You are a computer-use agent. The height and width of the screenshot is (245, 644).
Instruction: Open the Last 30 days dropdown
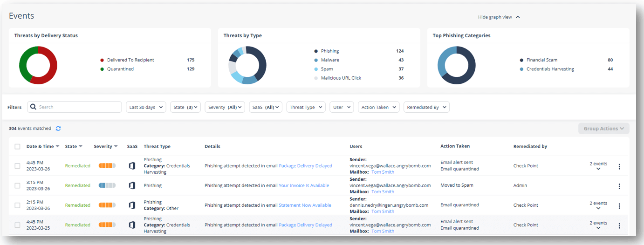tap(146, 107)
